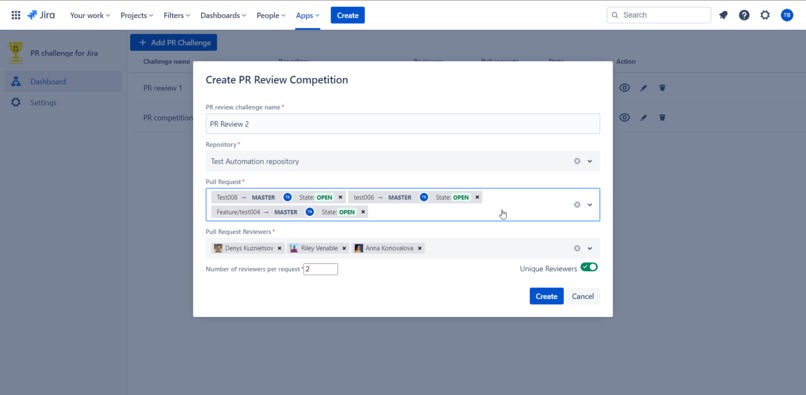Expand the Pull Request dropdown
This screenshot has width=806, height=395.
coord(590,205)
